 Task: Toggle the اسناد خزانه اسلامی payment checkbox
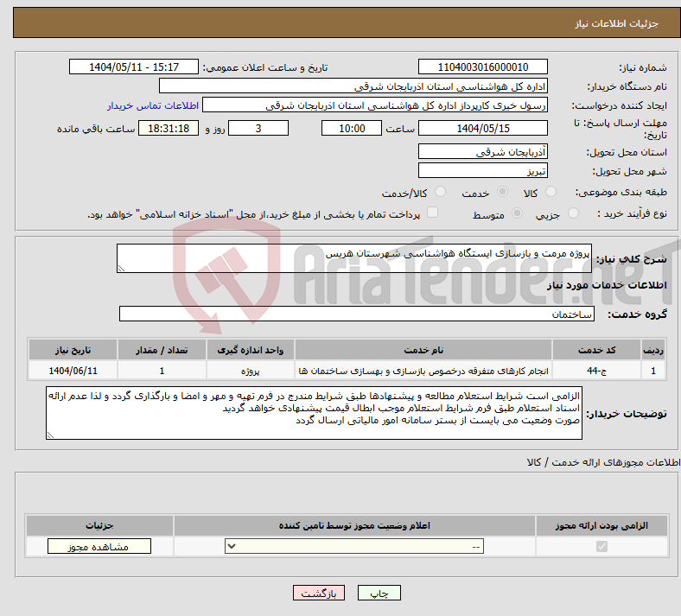pos(432,213)
